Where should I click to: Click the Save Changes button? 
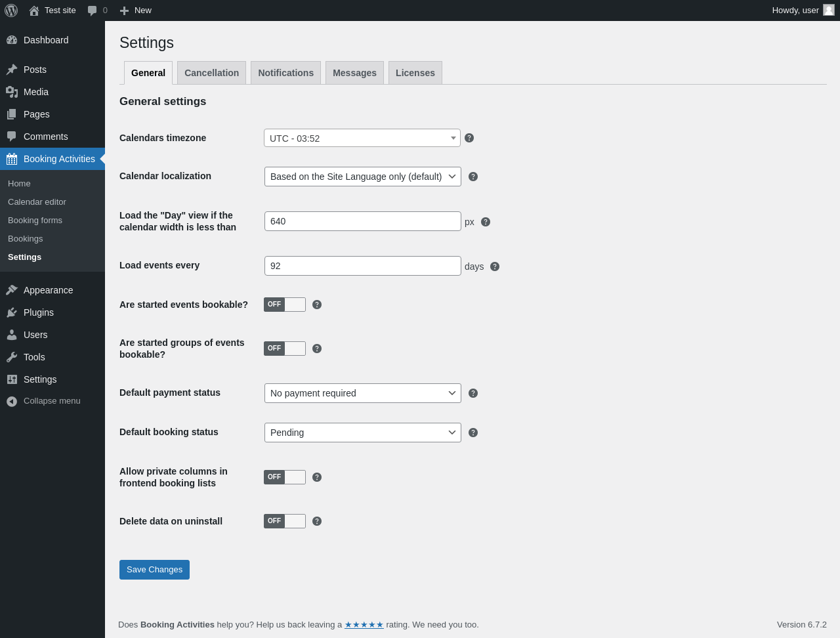click(154, 570)
